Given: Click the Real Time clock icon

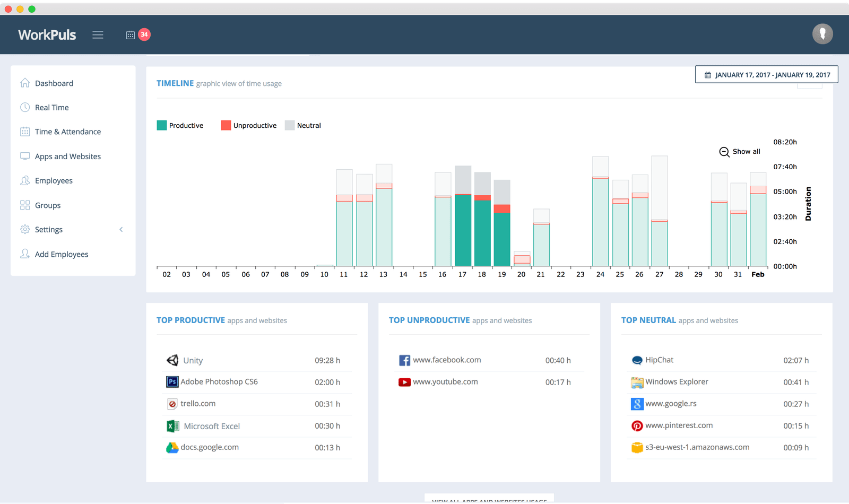Looking at the screenshot, I should pos(25,107).
